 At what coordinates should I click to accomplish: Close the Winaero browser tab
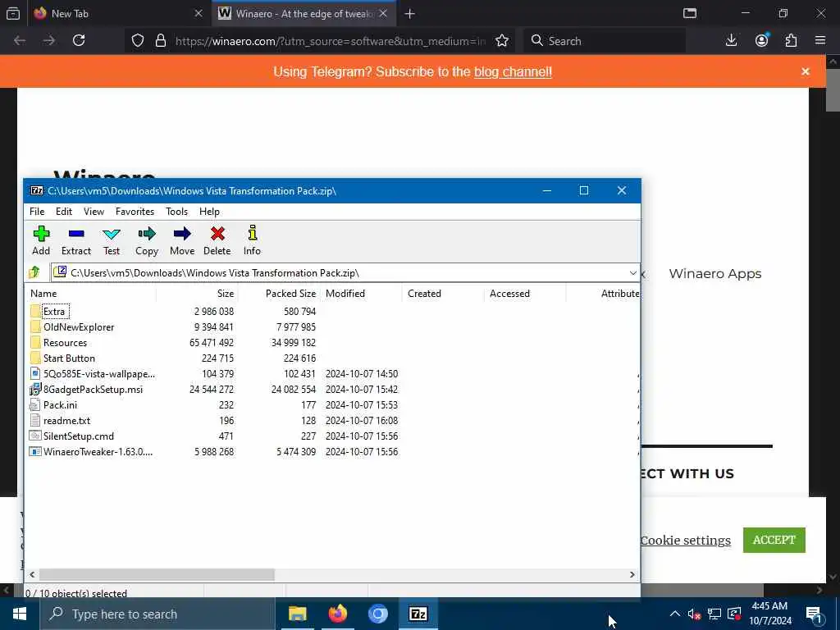[383, 13]
